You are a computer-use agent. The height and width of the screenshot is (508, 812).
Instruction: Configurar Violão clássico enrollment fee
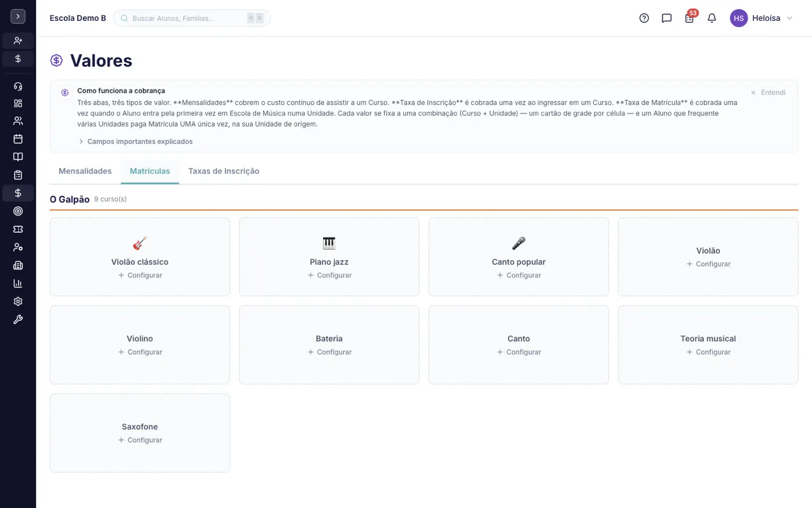click(140, 275)
